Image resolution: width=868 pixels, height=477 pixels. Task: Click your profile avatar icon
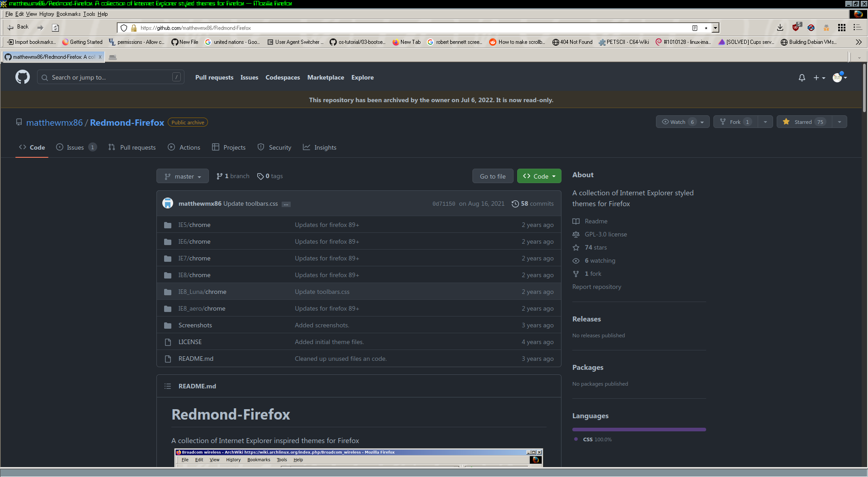pos(837,77)
